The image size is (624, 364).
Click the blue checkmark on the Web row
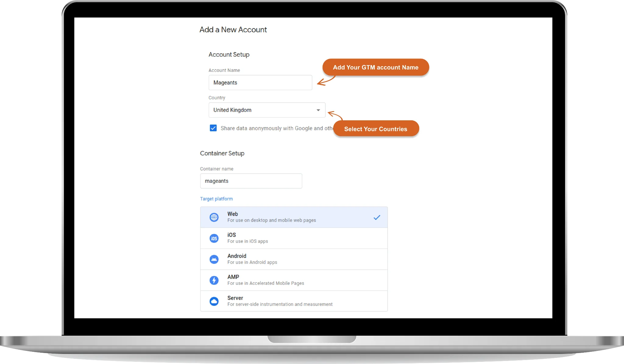377,217
